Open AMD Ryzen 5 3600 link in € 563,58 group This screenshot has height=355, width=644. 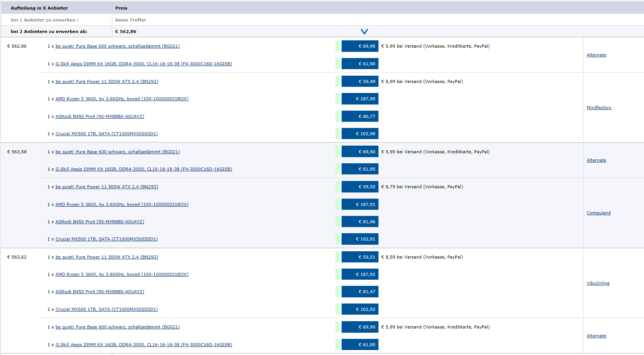tap(122, 204)
